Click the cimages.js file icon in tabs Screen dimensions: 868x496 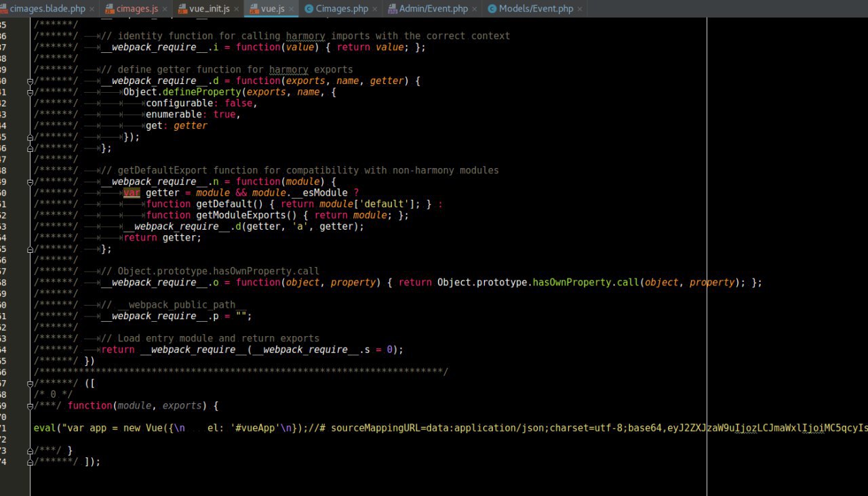coord(110,9)
